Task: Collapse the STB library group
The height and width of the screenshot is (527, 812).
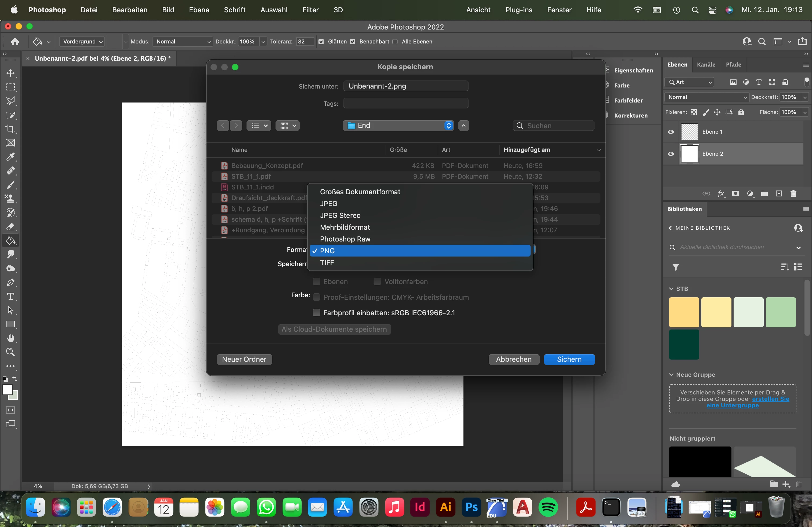Action: [x=671, y=289]
